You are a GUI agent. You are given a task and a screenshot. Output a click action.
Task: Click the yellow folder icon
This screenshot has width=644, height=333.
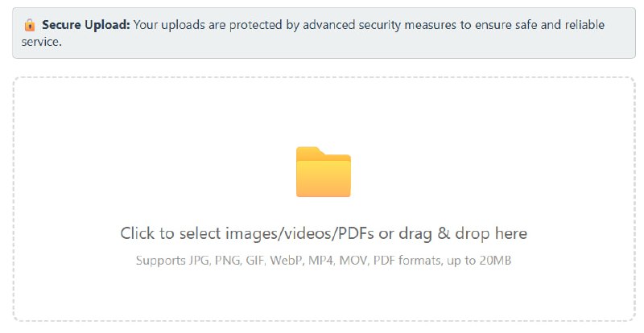tap(324, 171)
